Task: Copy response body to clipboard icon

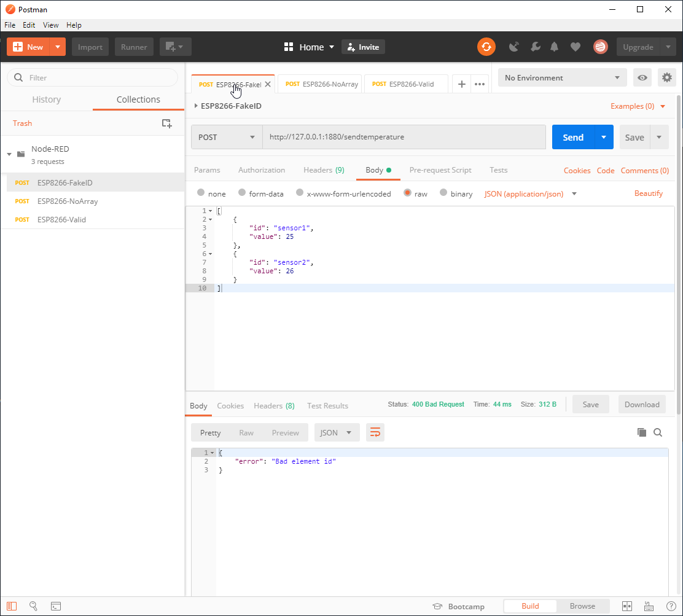Action: 642,432
